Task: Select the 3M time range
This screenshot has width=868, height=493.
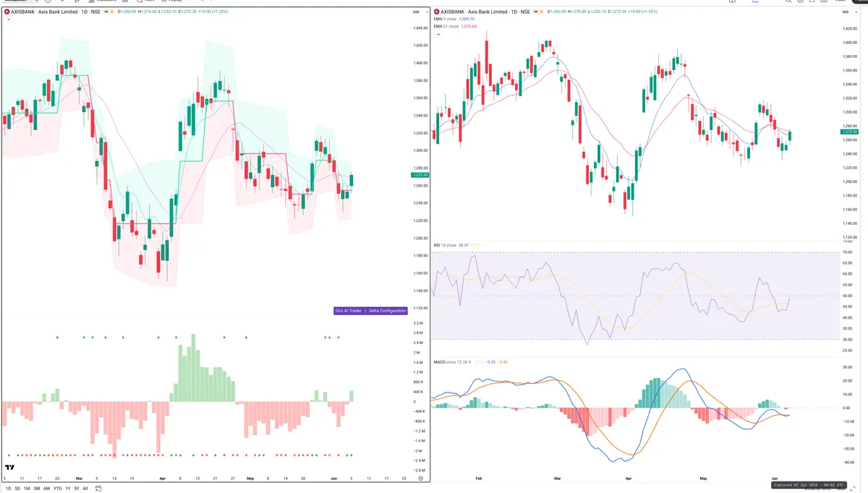Action: (37, 489)
